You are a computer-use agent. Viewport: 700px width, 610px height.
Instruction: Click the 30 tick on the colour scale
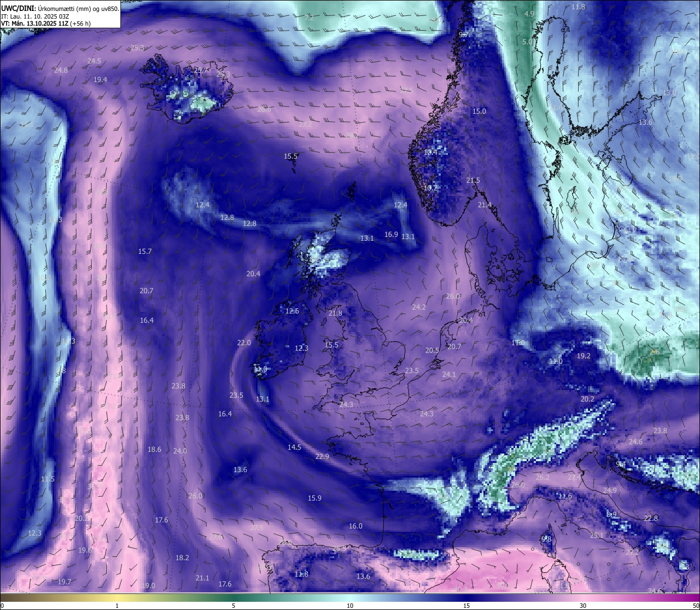583,606
